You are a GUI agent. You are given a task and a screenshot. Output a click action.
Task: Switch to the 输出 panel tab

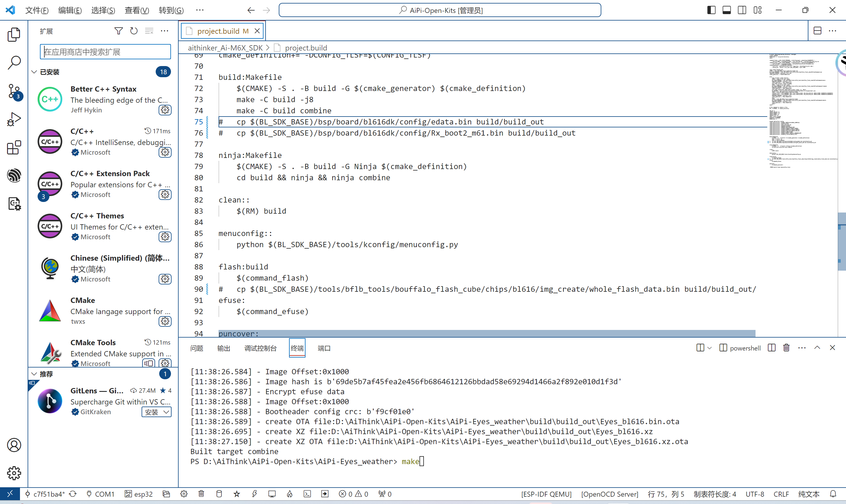point(224,348)
